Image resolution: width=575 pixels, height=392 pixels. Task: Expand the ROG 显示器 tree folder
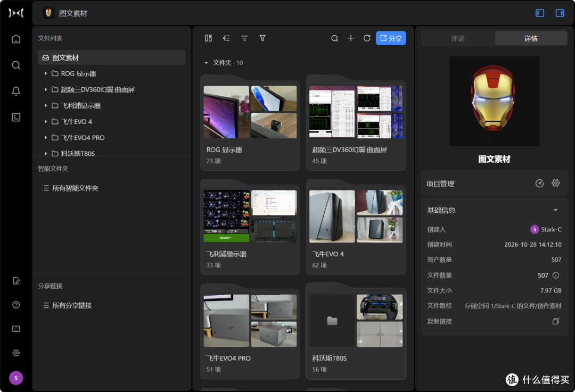[45, 73]
